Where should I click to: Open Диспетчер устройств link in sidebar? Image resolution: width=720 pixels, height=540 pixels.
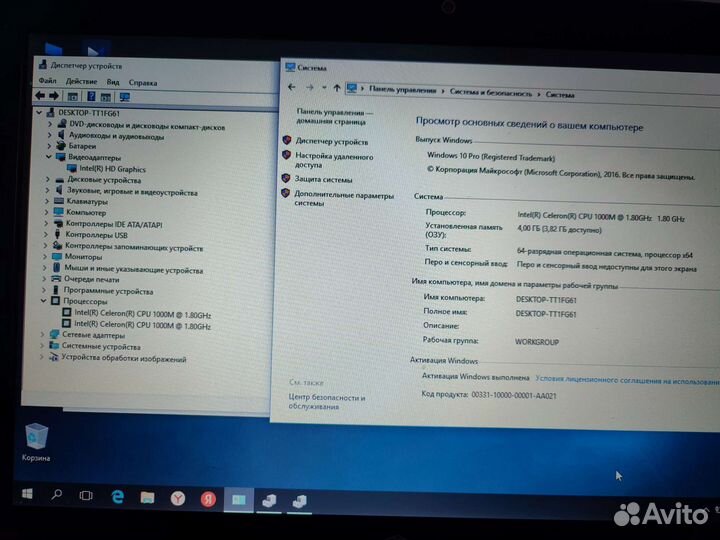332,141
